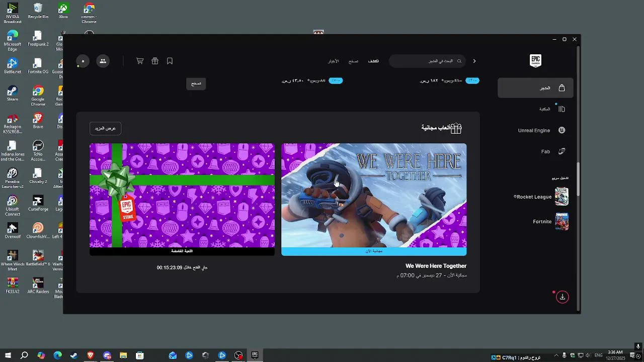Click the Free Now (مجانية الآن) banner
The height and width of the screenshot is (362, 644).
coord(374,251)
